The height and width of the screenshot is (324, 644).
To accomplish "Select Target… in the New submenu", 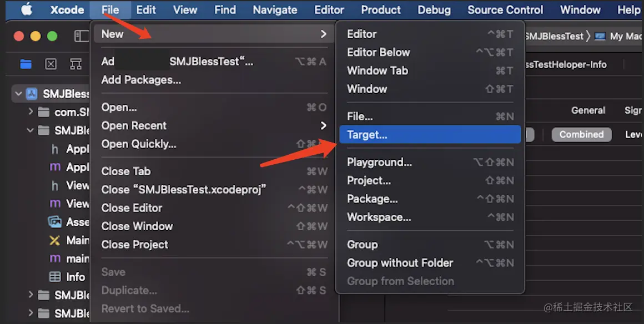I will click(430, 135).
